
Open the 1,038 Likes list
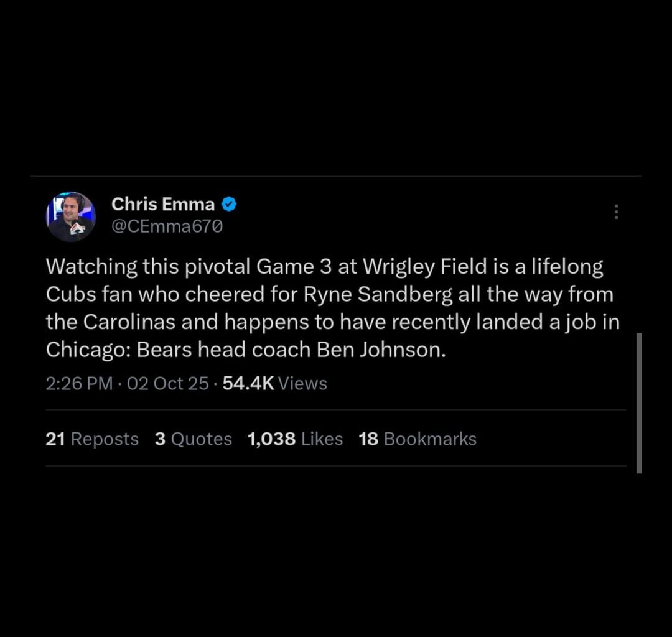(295, 439)
